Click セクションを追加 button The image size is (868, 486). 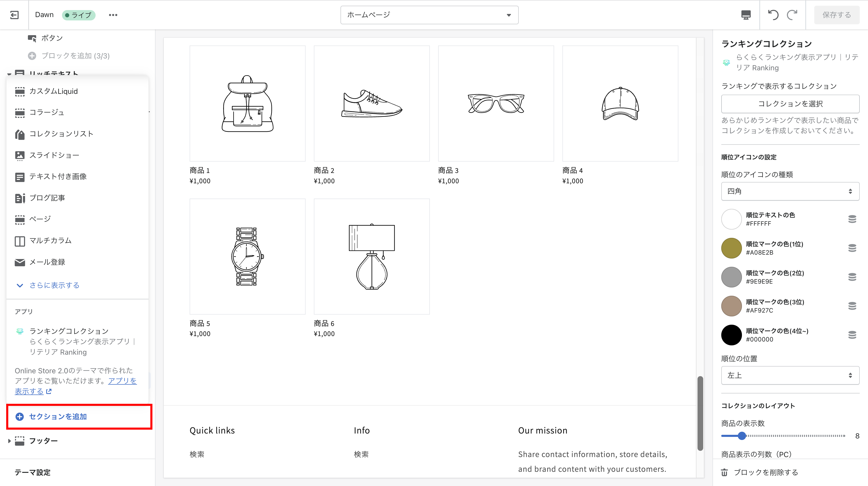(x=58, y=416)
